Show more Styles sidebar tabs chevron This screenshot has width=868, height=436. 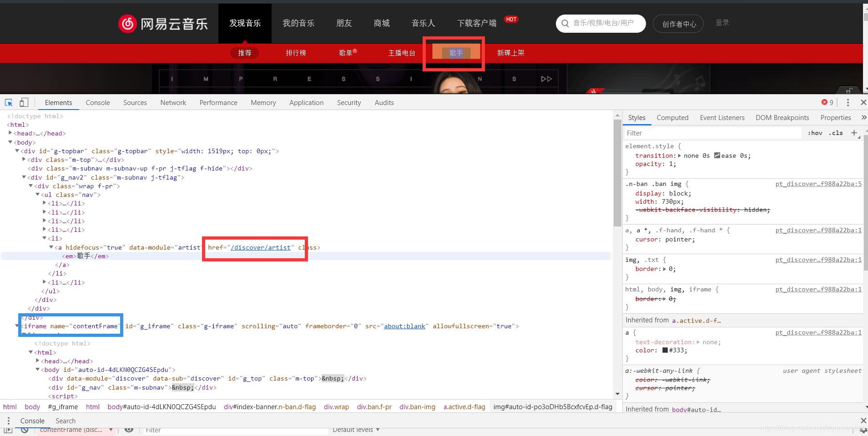pos(863,117)
